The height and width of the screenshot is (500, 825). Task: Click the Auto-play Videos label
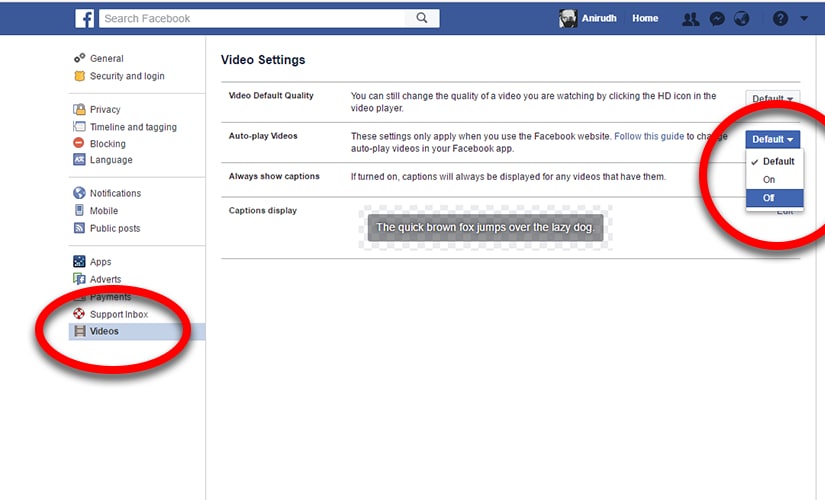263,136
